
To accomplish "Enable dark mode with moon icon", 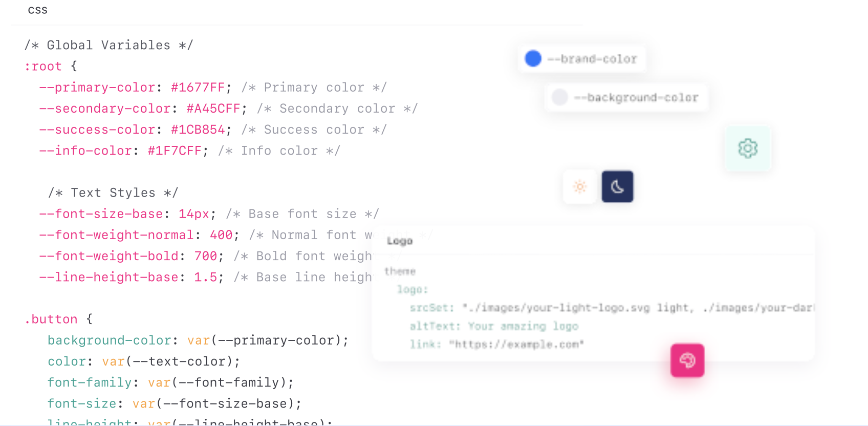I will [x=617, y=187].
